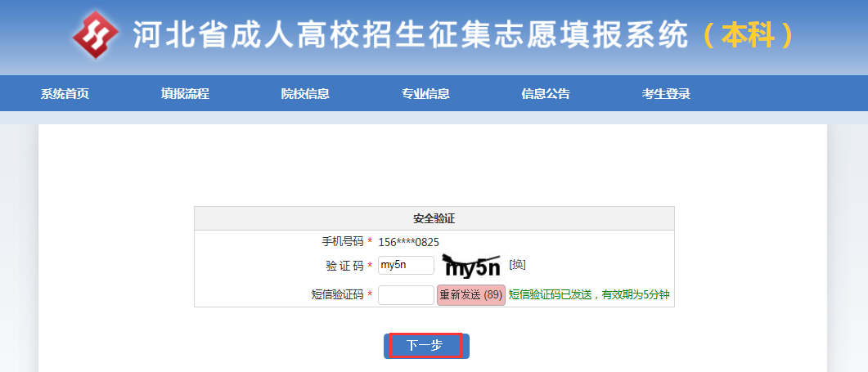Click the yellow (本科) header text

pyautogui.click(x=749, y=34)
